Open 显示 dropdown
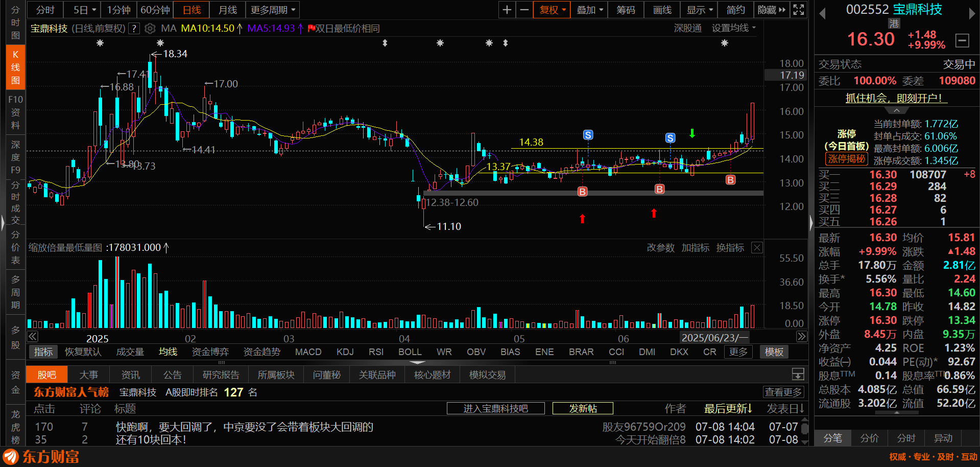This screenshot has width=980, height=467. pos(700,10)
